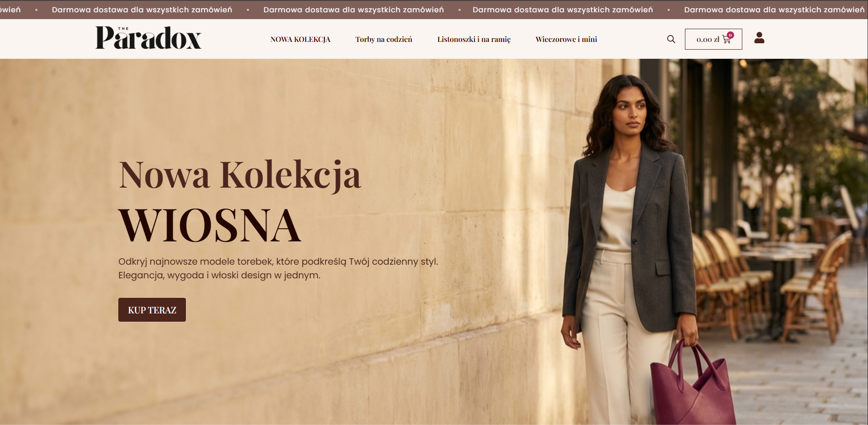Click the Nowa Kolekcja heading
Image resolution: width=868 pixels, height=425 pixels.
point(240,175)
